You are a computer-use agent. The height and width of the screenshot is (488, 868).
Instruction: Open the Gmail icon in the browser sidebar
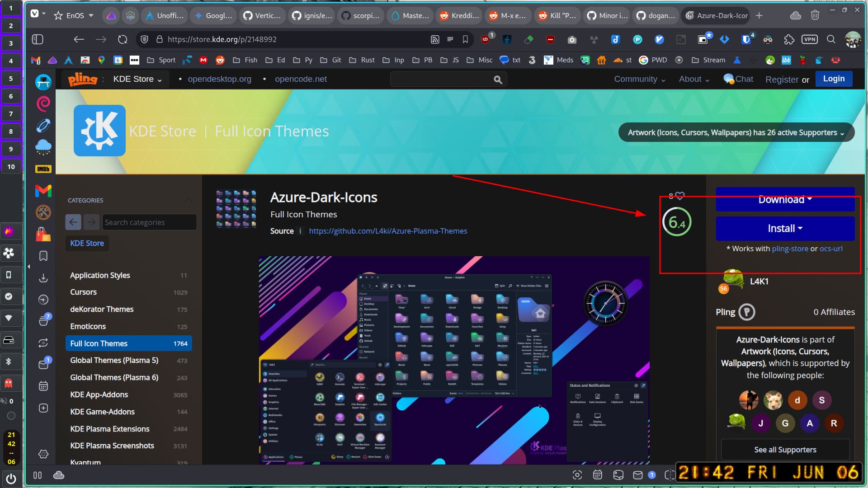click(43, 191)
